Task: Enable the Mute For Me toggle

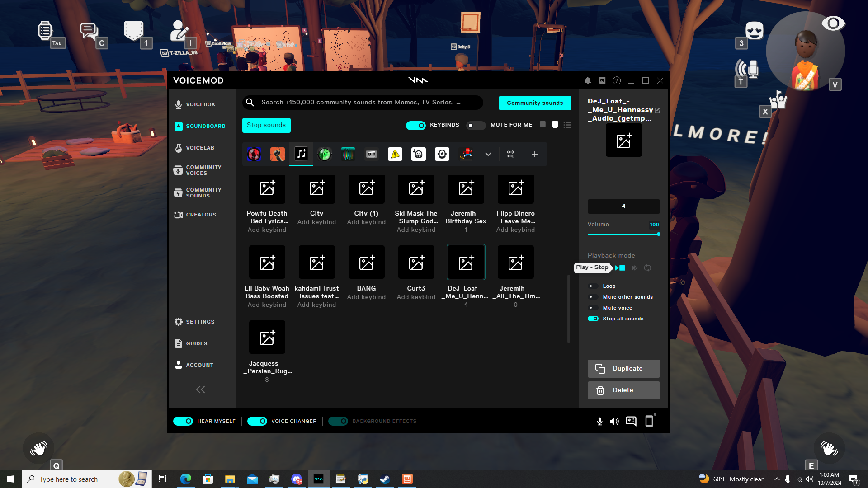Action: (475, 125)
